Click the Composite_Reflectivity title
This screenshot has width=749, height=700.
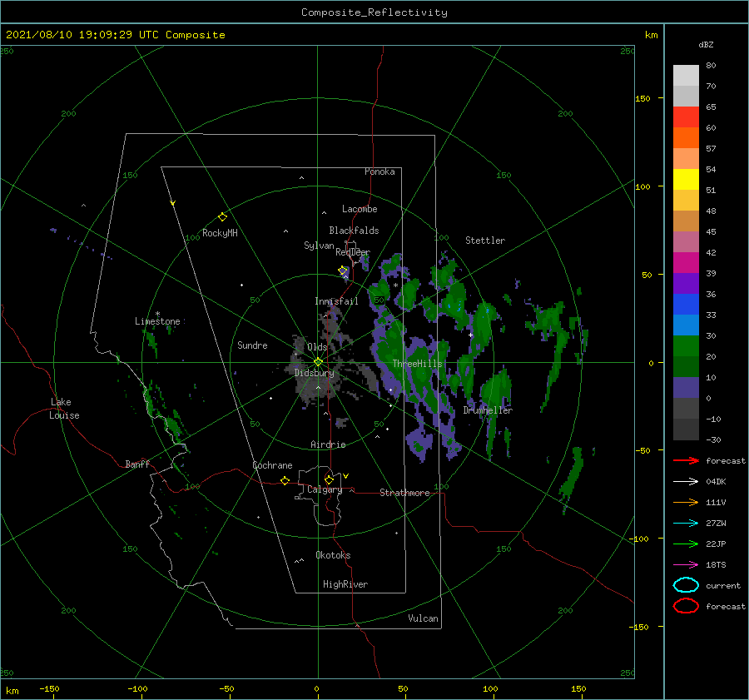pos(374,12)
